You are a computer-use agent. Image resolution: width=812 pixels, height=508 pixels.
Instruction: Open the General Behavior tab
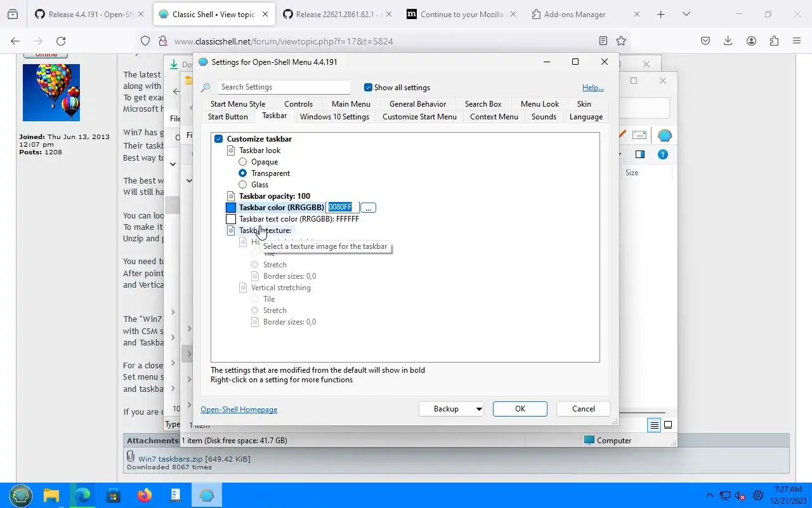pos(417,104)
